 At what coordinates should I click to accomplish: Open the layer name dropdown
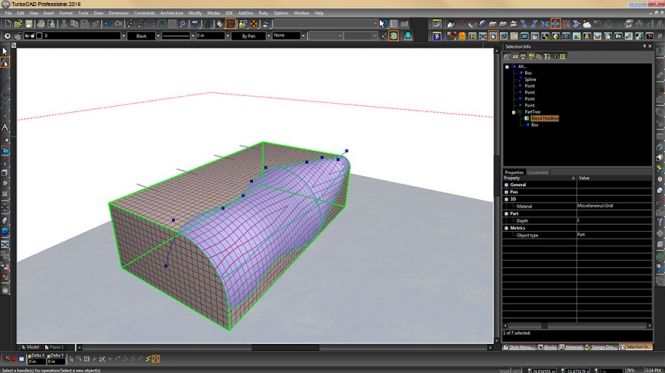point(123,36)
